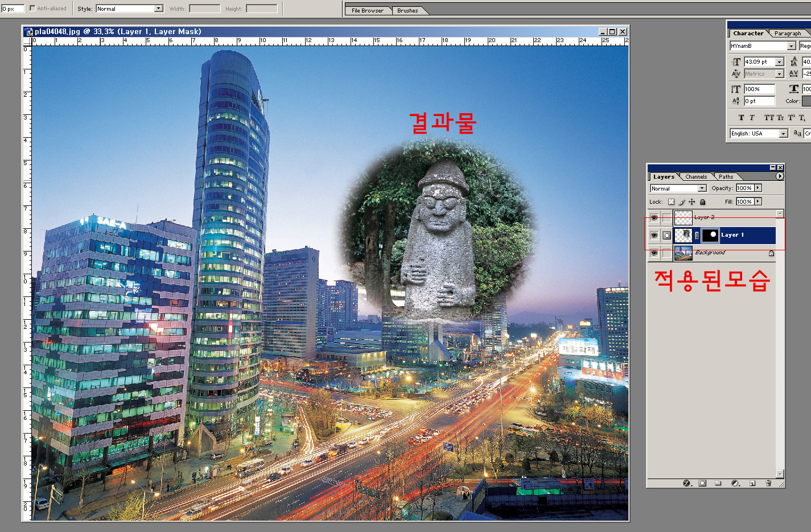The height and width of the screenshot is (532, 811).
Task: Click the Add Layer Style icon
Action: 687,483
